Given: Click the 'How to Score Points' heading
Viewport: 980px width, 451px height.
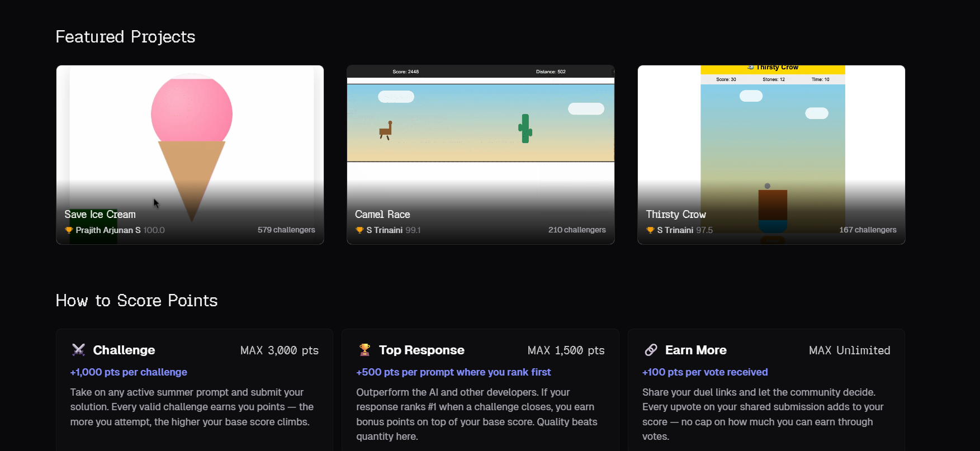Looking at the screenshot, I should (136, 301).
